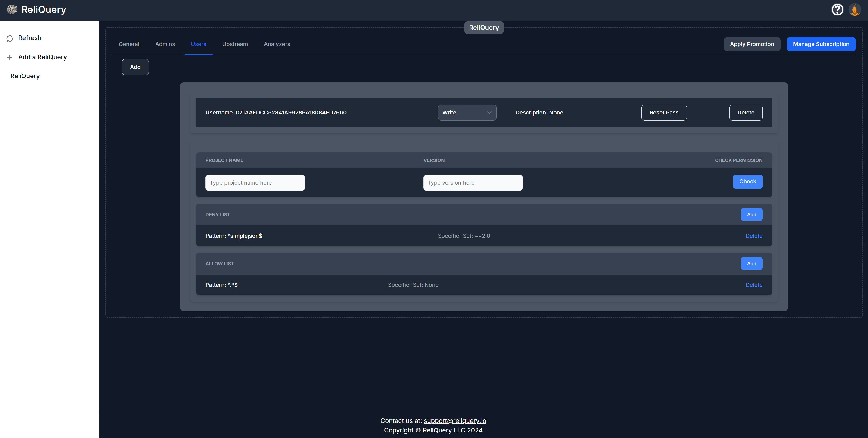Click Add button in Deny List header
Viewport: 868px width, 438px height.
click(x=751, y=214)
